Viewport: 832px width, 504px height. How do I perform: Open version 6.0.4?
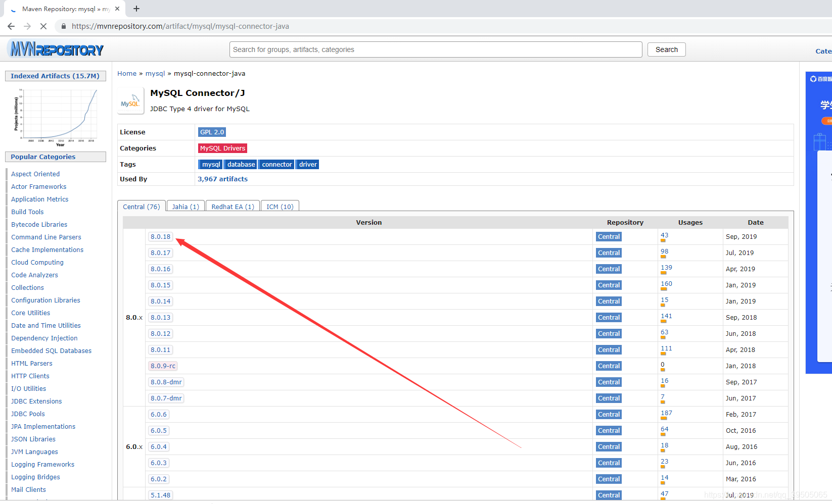158,446
